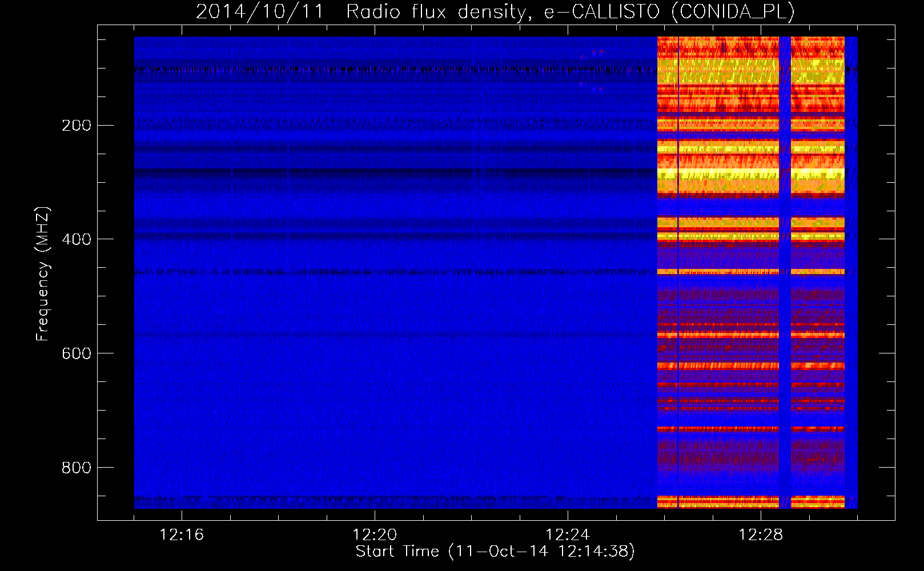Viewport: 924px width, 571px height.
Task: Click the 12:24 time tick label
Action: [568, 534]
